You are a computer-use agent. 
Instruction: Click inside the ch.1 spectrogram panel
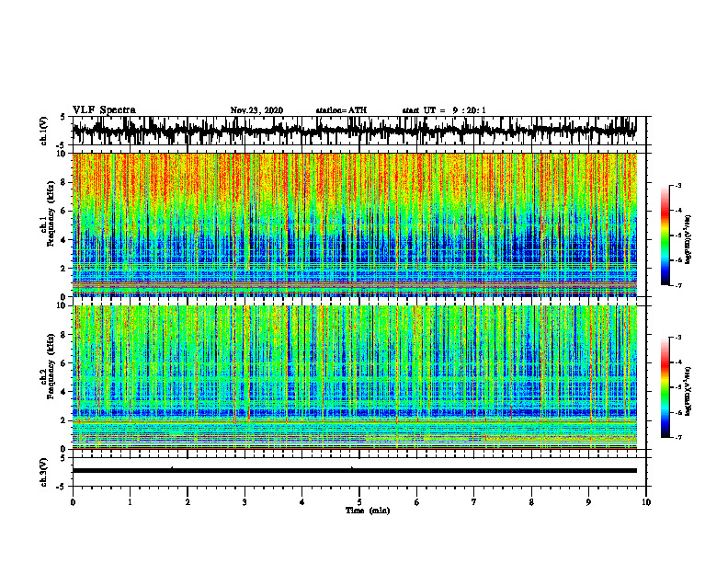click(x=354, y=224)
